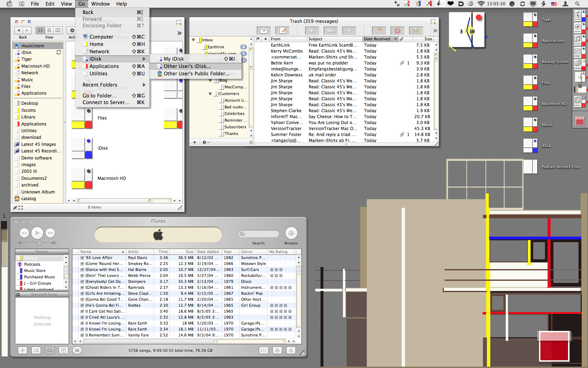Turn on the iTunes visualizer
Screen dimensions: 588x368
(x=277, y=350)
